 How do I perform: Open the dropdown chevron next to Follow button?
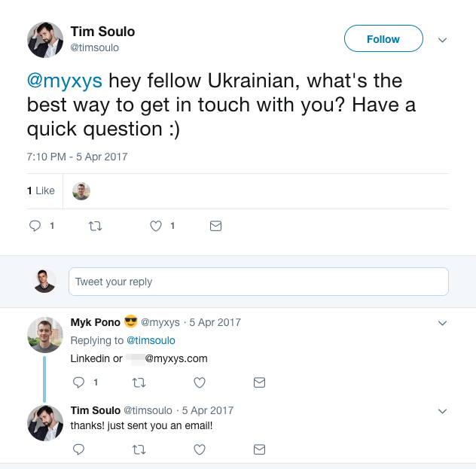(442, 40)
